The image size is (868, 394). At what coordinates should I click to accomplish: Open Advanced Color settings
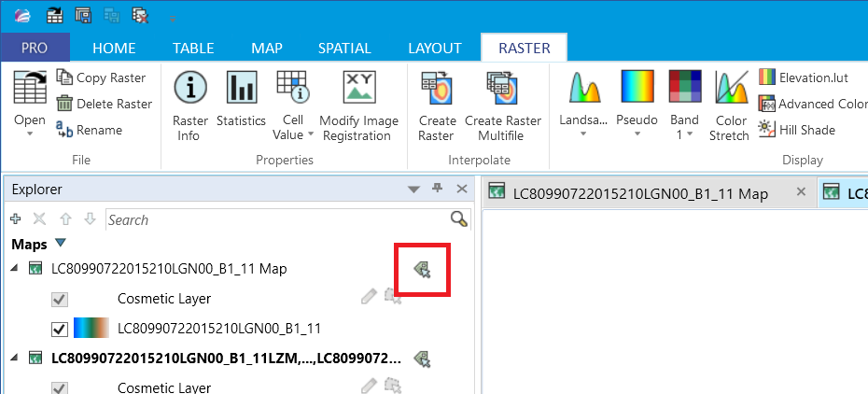(x=813, y=104)
